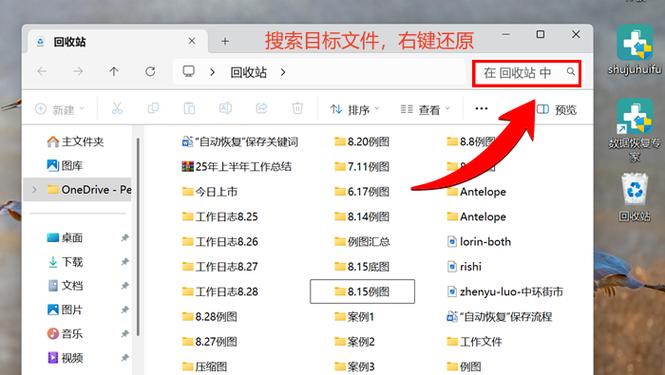Select folder 8.15例图

(x=362, y=291)
